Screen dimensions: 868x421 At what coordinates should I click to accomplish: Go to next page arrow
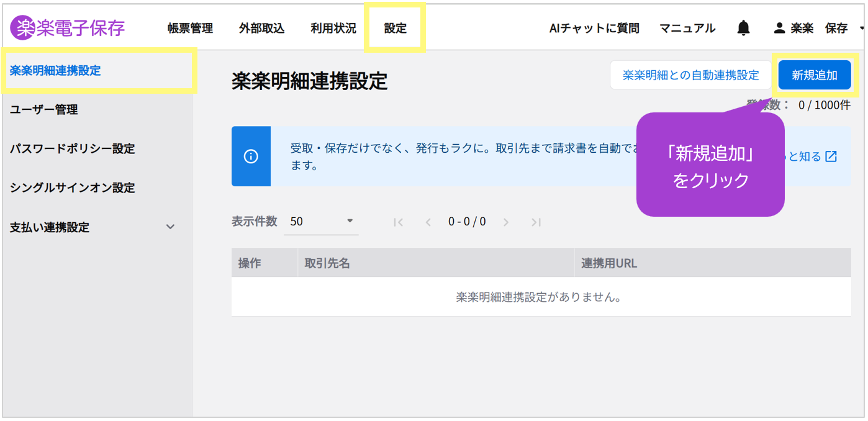506,222
